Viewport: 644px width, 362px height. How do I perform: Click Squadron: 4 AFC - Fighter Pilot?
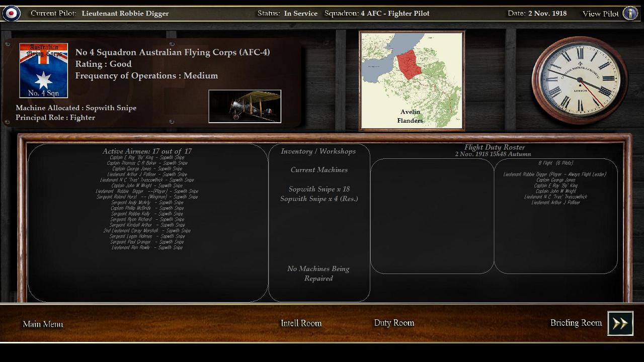377,14
